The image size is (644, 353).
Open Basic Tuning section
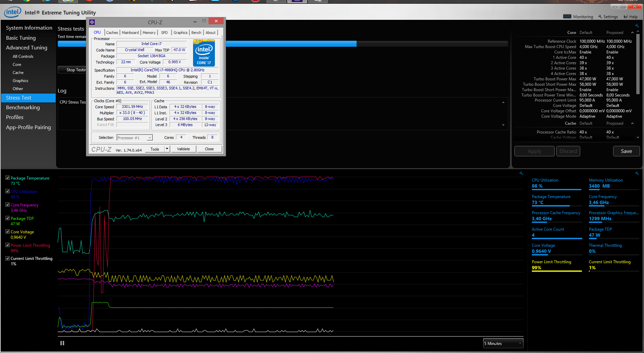click(21, 38)
